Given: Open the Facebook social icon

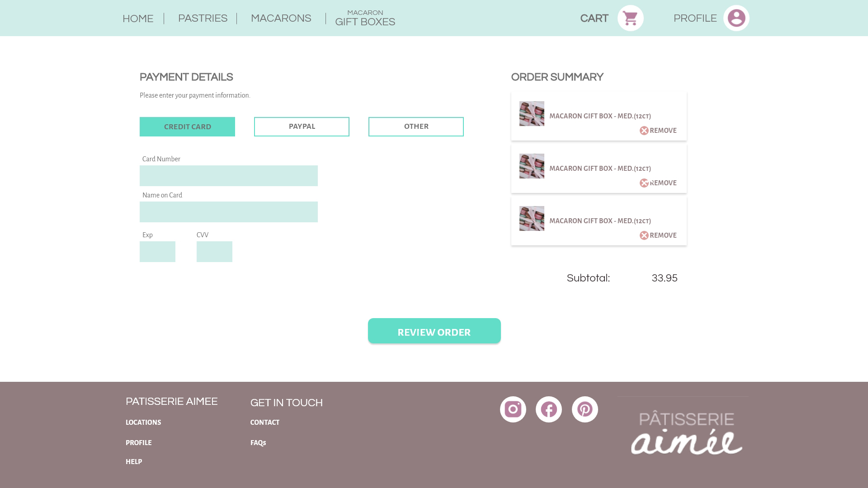Looking at the screenshot, I should [x=548, y=409].
